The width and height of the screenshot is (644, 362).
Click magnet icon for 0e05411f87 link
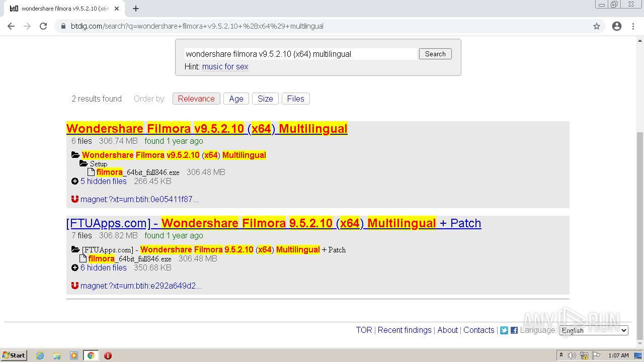pyautogui.click(x=75, y=199)
